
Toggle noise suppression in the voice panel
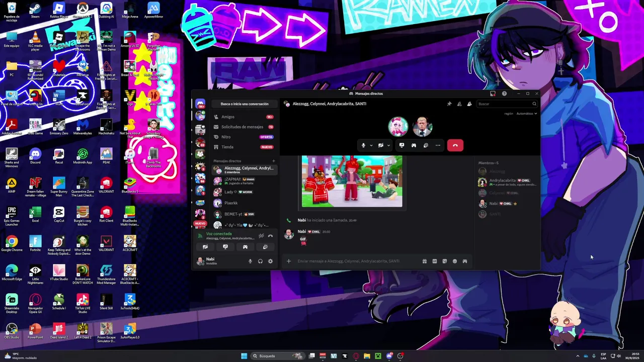(261, 236)
